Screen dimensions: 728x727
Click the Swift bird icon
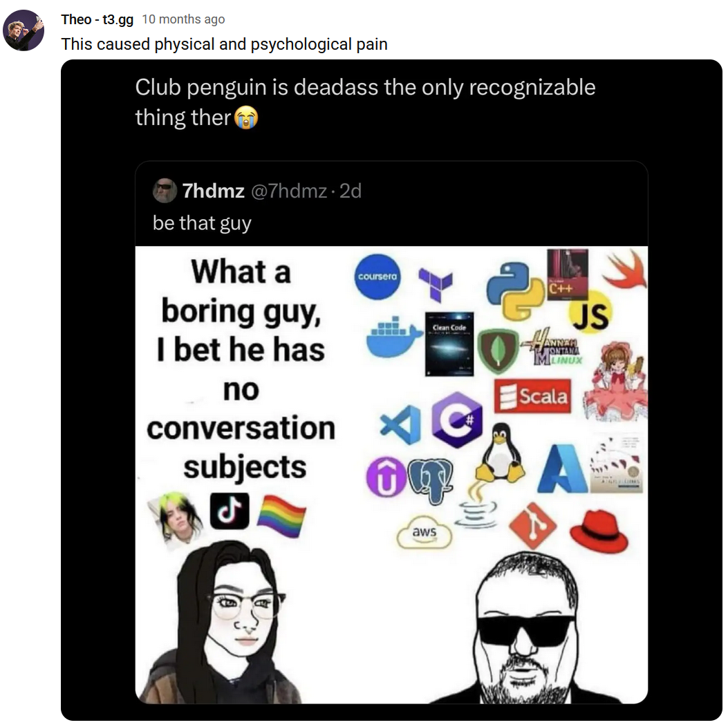[624, 270]
